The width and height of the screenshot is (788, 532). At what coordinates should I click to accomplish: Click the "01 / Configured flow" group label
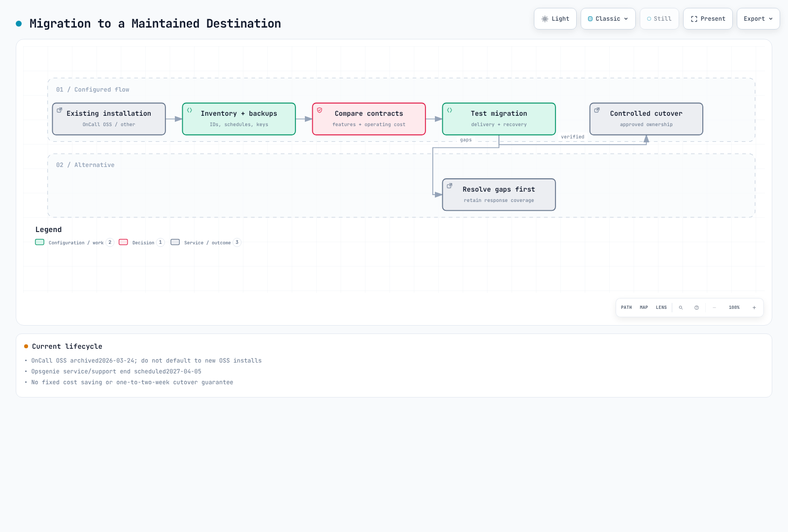[x=93, y=90]
